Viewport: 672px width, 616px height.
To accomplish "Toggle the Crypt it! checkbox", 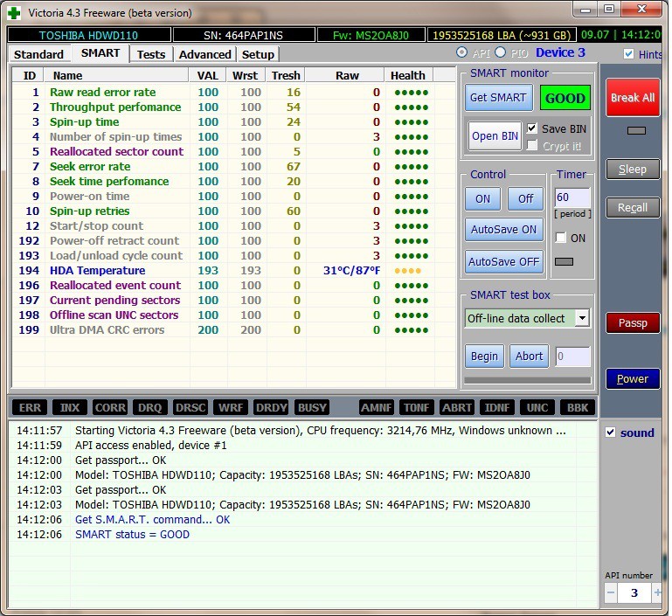I will (x=532, y=145).
